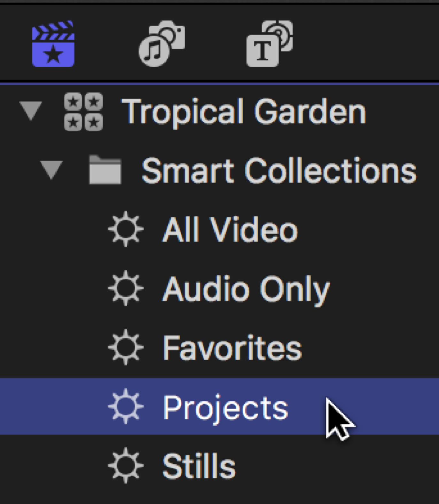Click the Stills gear icon
The width and height of the screenshot is (439, 504).
click(126, 466)
